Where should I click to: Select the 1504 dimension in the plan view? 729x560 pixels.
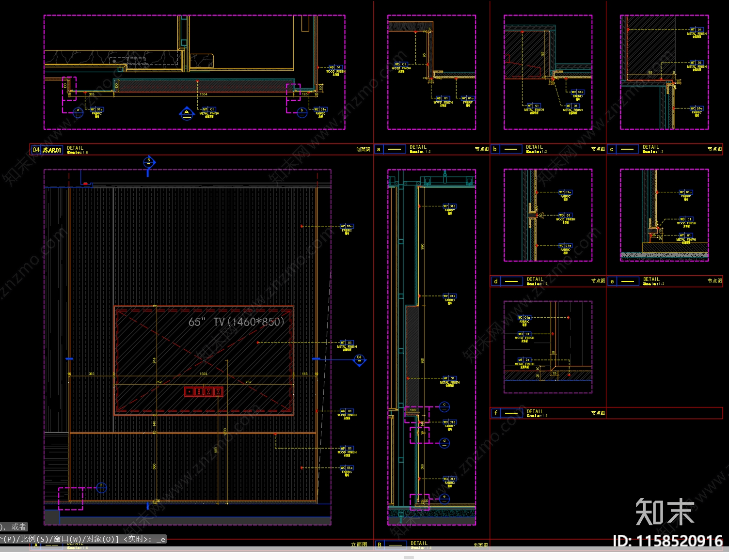coord(204,94)
